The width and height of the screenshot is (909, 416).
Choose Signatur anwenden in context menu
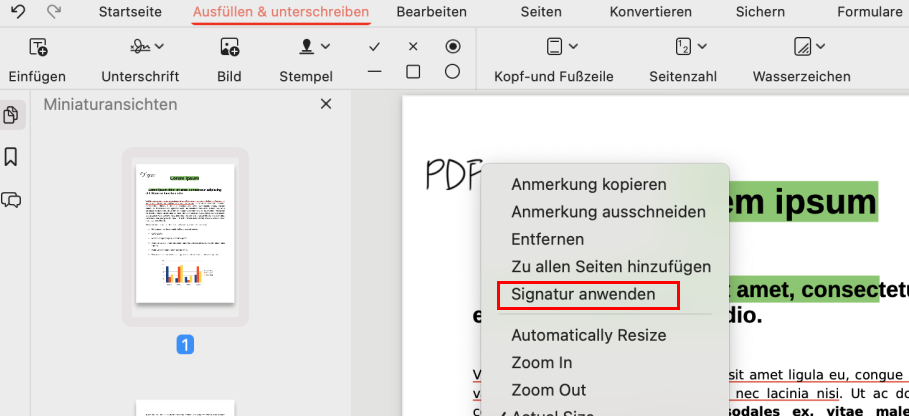(x=583, y=294)
